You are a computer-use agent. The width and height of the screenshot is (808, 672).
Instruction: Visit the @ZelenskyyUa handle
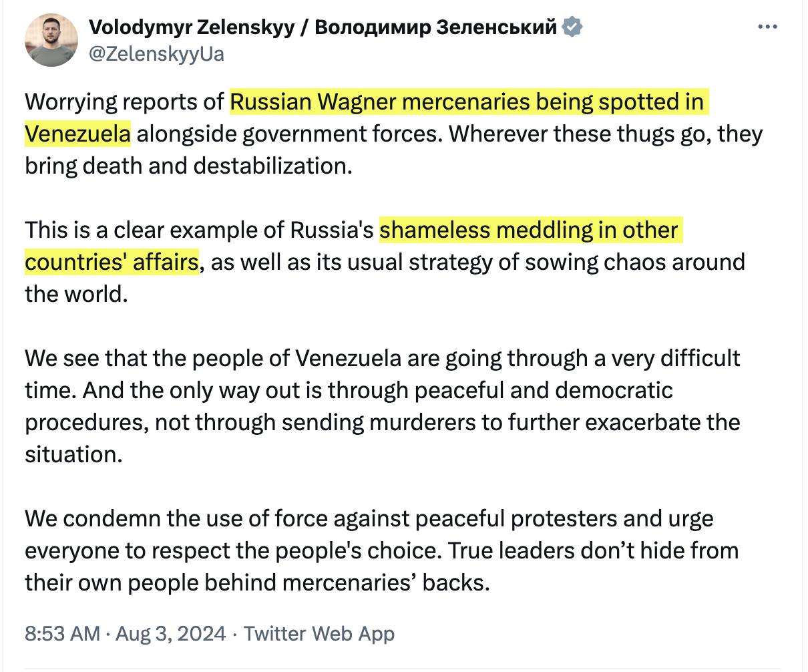pyautogui.click(x=156, y=53)
